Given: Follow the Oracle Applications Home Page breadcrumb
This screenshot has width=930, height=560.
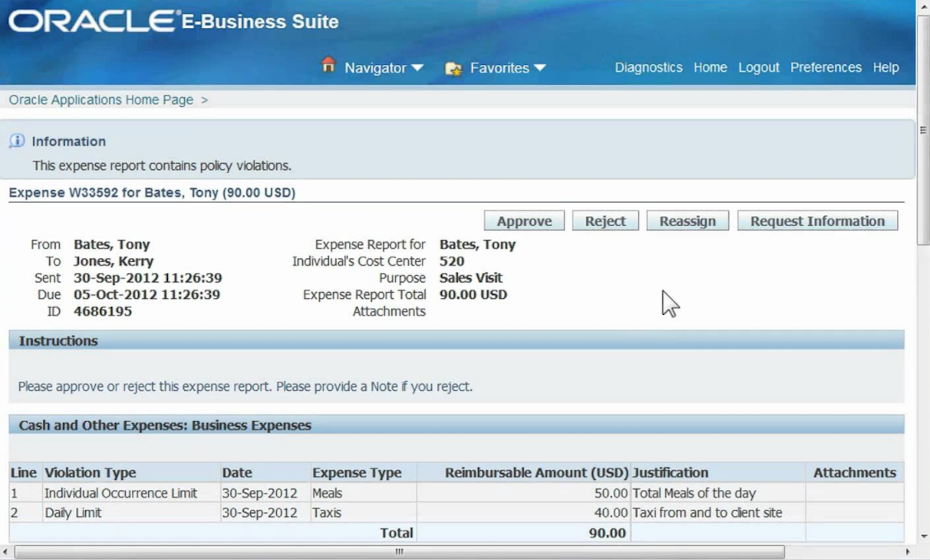Looking at the screenshot, I should click(x=101, y=100).
